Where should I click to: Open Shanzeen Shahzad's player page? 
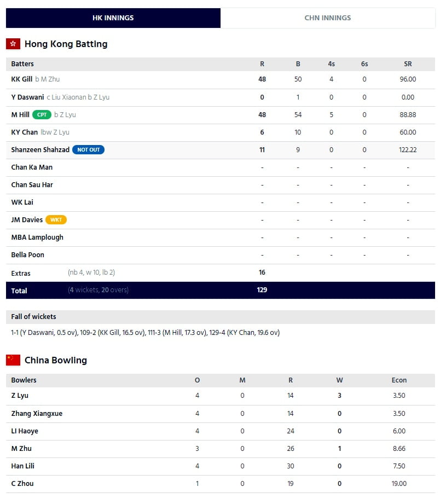(x=40, y=150)
